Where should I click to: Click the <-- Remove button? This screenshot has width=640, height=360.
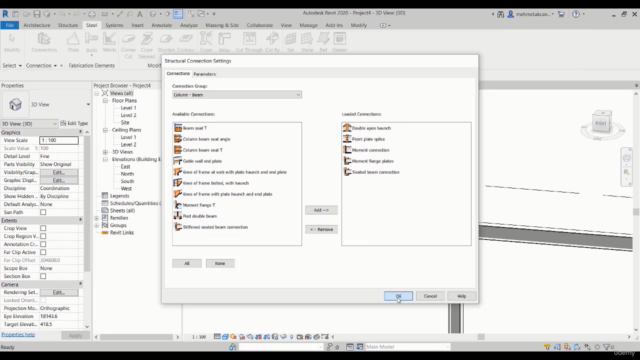click(321, 229)
